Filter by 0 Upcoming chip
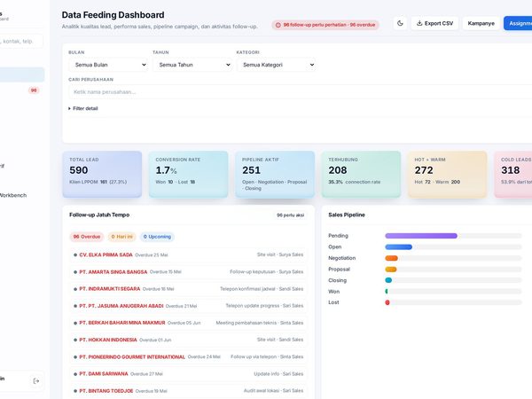 coord(157,237)
